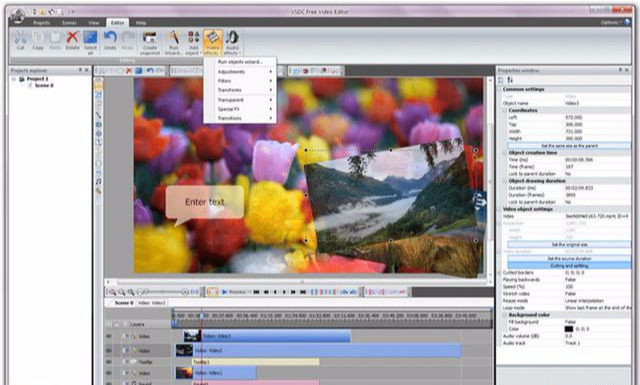Toggle visibility of top Video layer

click(109, 336)
